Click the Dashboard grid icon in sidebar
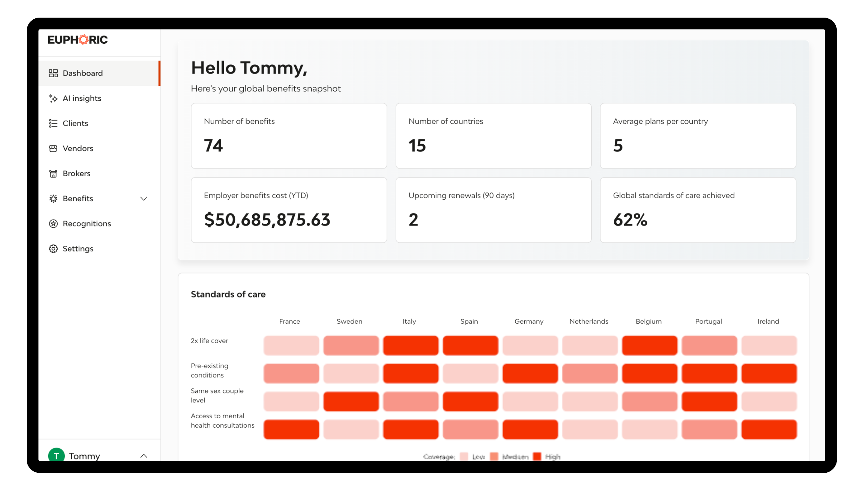The height and width of the screenshot is (488, 868). tap(53, 73)
